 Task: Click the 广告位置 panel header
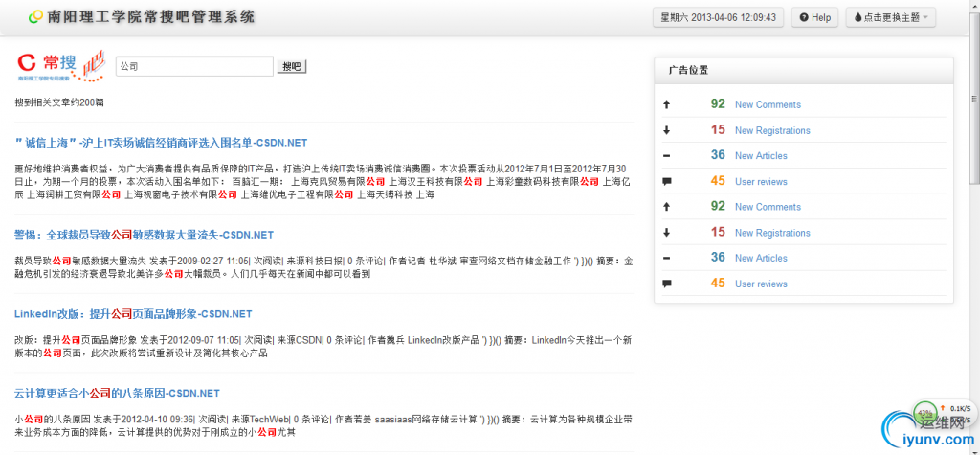(804, 70)
